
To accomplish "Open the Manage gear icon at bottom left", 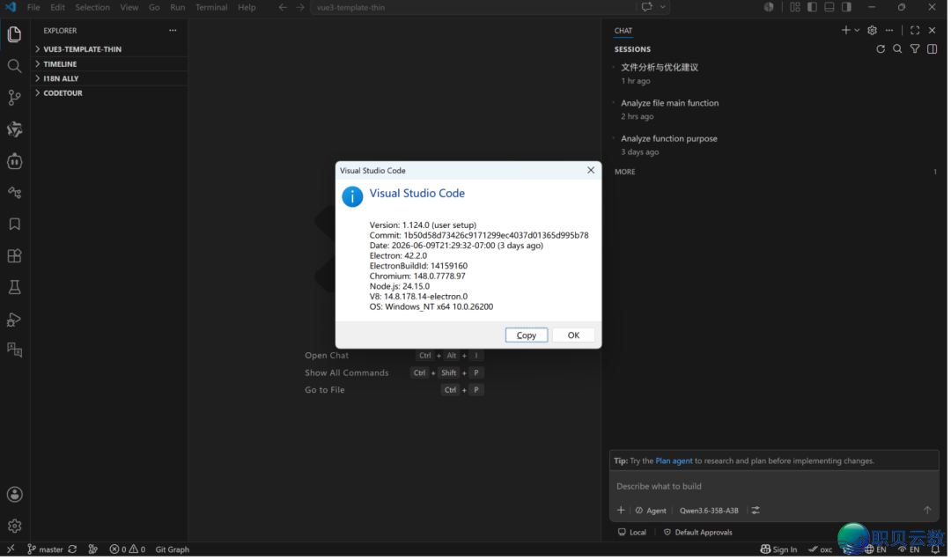I will tap(15, 527).
